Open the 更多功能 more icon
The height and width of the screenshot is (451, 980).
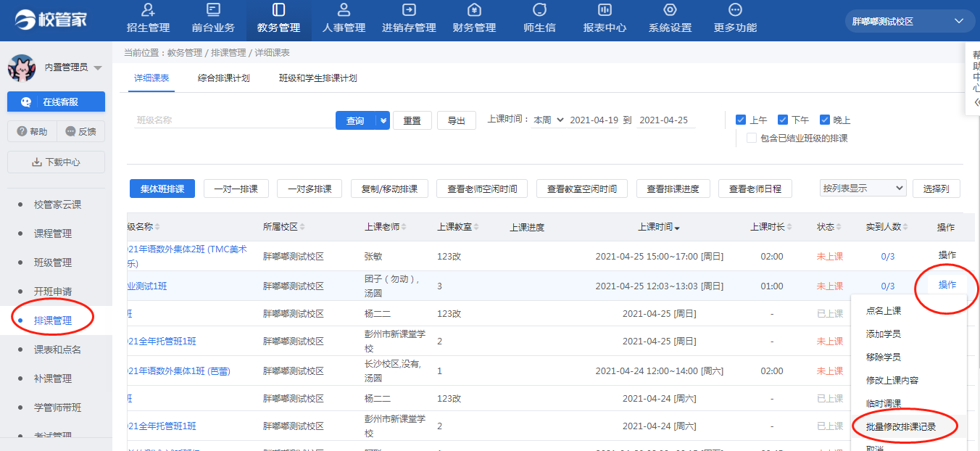coord(735,10)
